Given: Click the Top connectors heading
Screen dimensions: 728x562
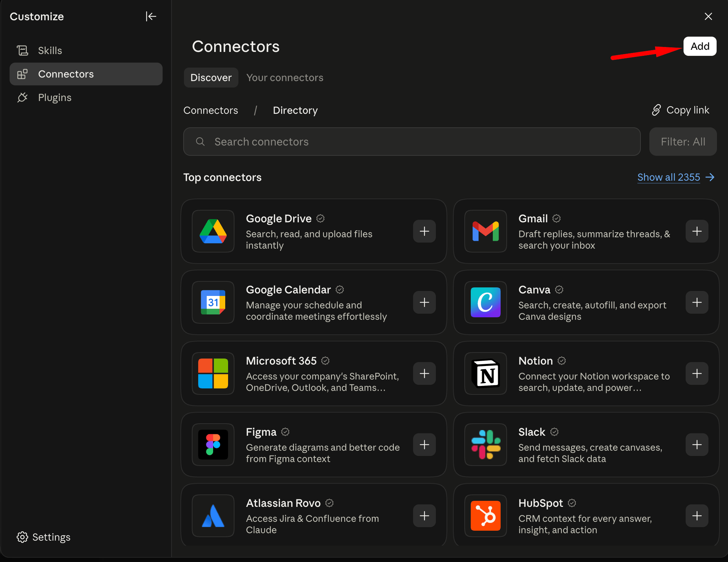Looking at the screenshot, I should (222, 177).
